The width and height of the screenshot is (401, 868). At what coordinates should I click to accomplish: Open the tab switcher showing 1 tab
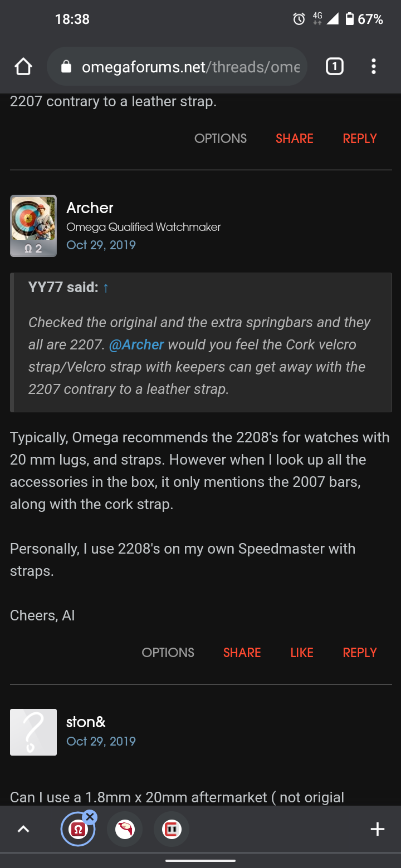click(334, 67)
